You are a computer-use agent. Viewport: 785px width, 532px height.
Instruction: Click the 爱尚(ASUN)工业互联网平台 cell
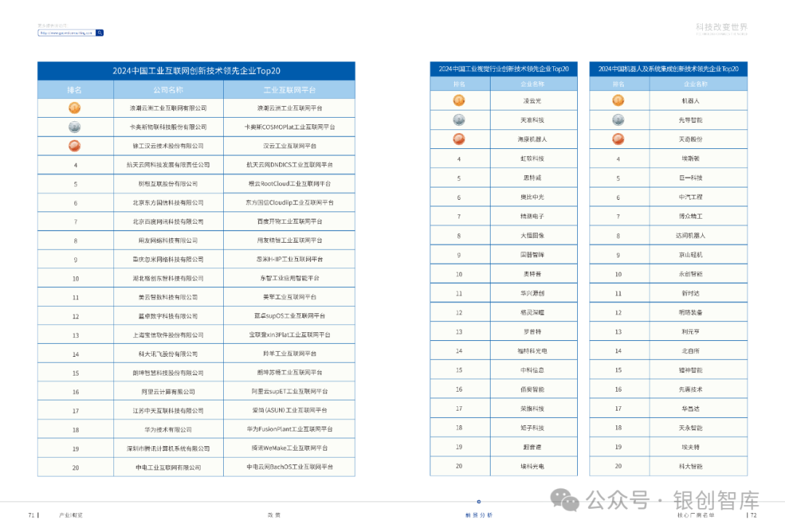[289, 411]
